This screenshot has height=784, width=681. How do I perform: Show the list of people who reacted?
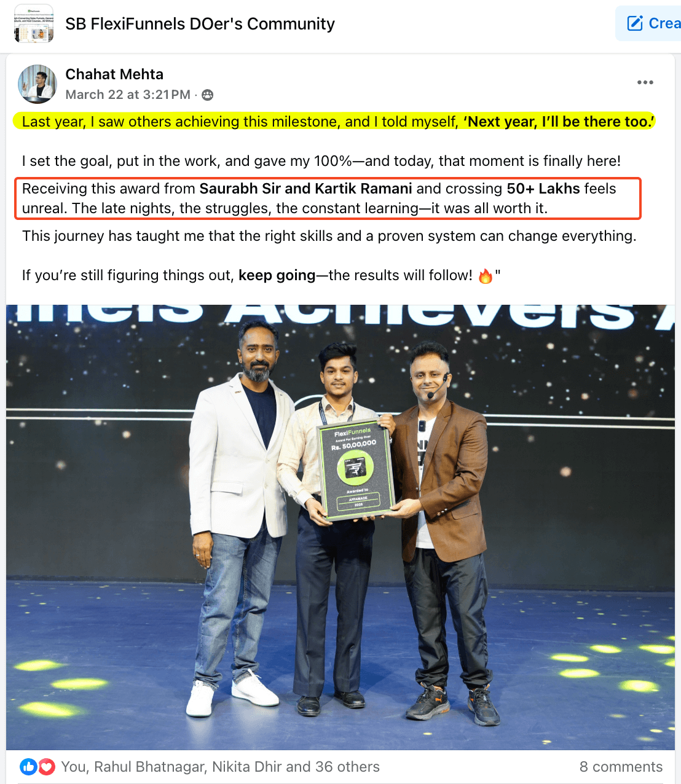coord(220,767)
